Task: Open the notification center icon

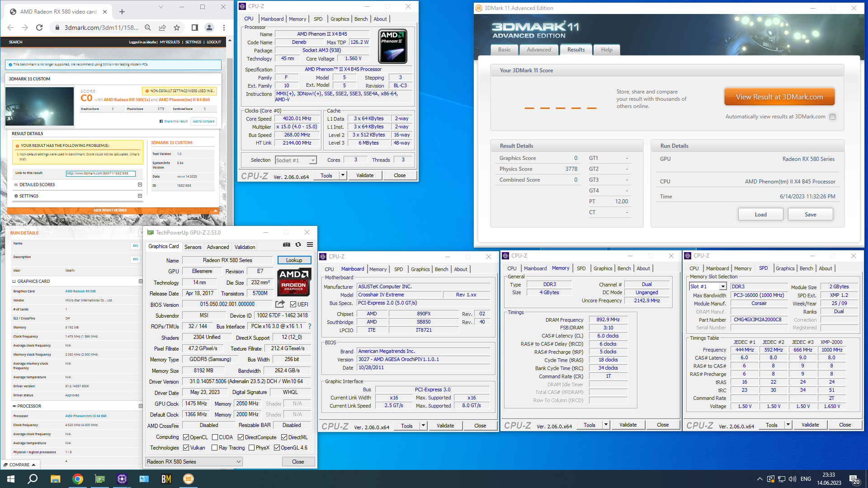Action: point(854,479)
